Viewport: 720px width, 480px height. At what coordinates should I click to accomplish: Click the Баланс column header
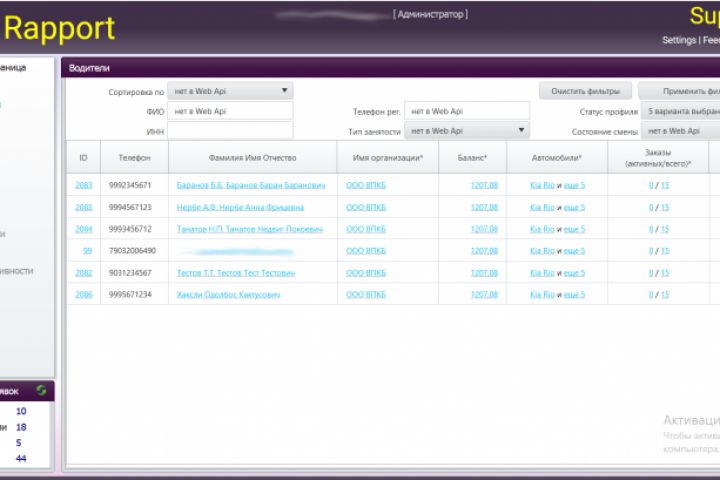pyautogui.click(x=472, y=158)
